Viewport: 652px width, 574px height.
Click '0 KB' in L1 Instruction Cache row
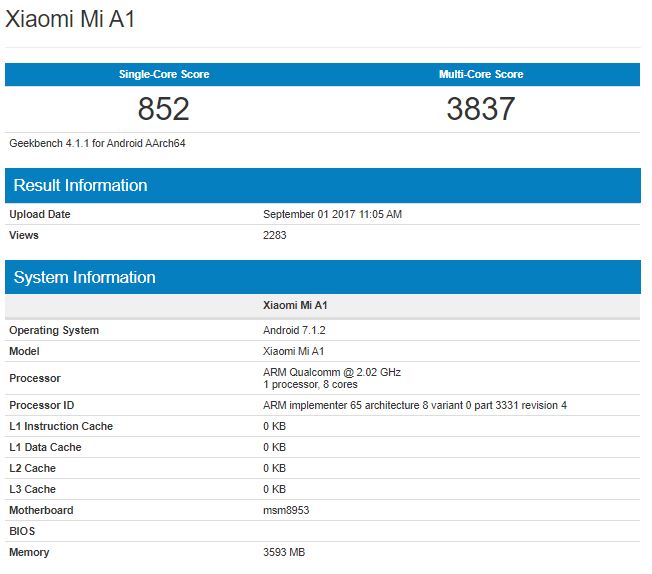click(274, 426)
